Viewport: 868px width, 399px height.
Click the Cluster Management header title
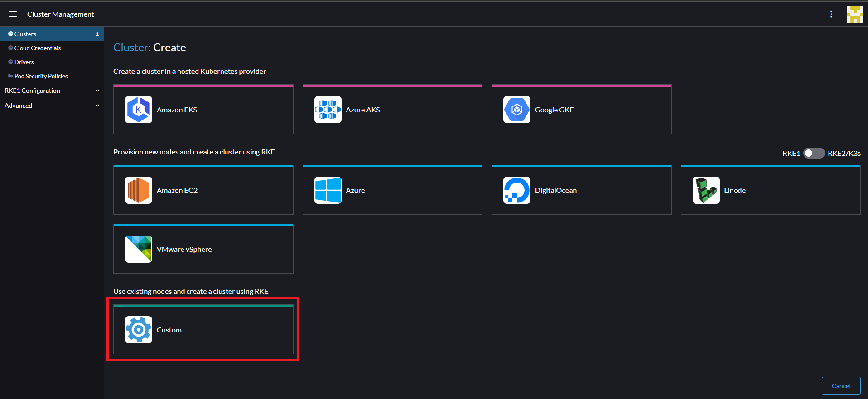[x=60, y=14]
